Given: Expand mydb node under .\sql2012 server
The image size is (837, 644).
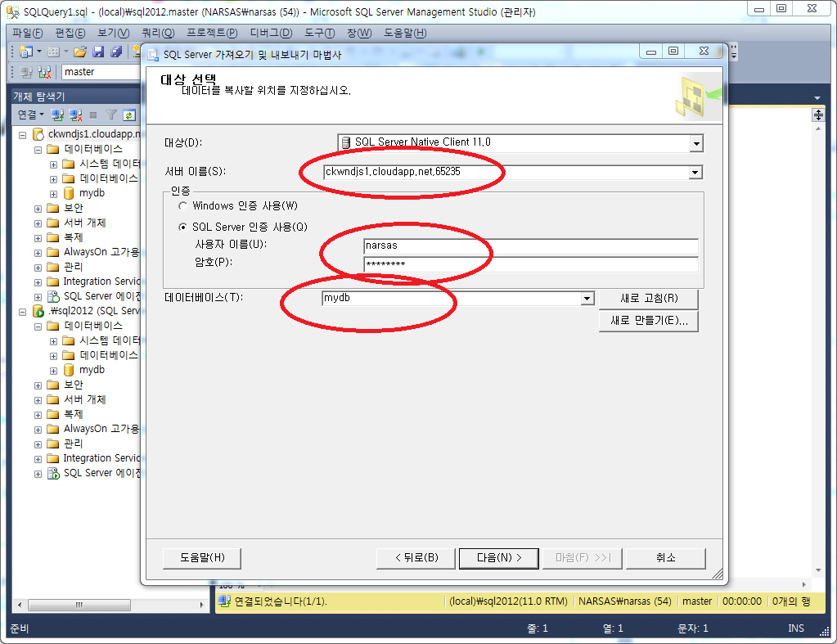Looking at the screenshot, I should 53,371.
